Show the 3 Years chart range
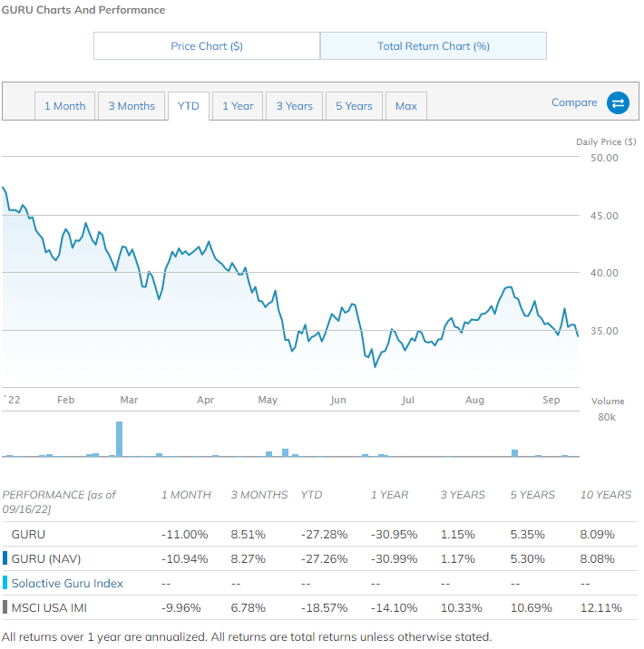The image size is (644, 649). pos(295,106)
